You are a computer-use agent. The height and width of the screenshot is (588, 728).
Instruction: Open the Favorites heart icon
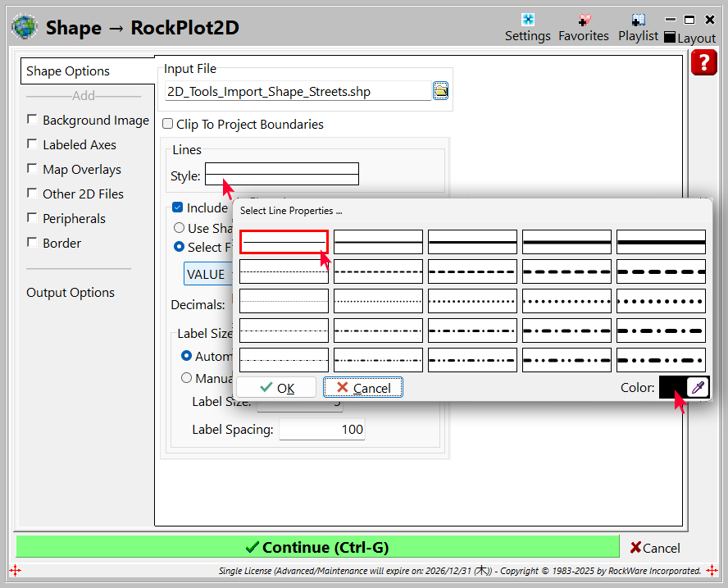coord(584,21)
